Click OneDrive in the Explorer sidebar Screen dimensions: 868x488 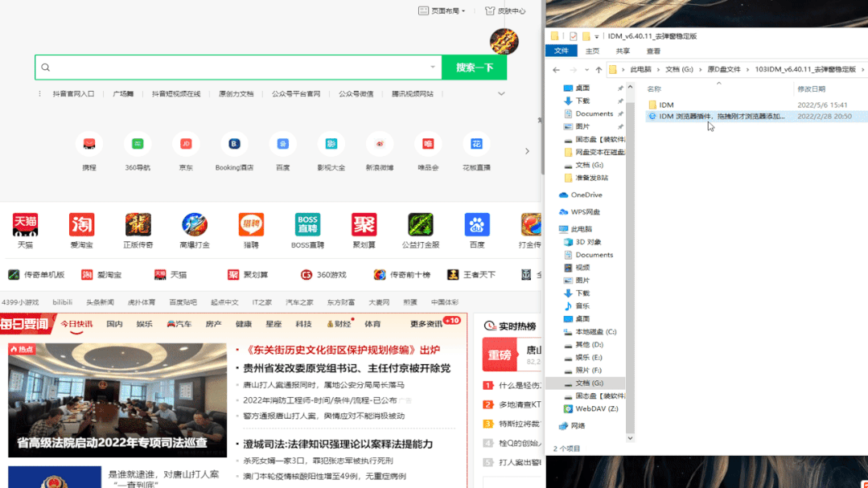click(x=582, y=195)
